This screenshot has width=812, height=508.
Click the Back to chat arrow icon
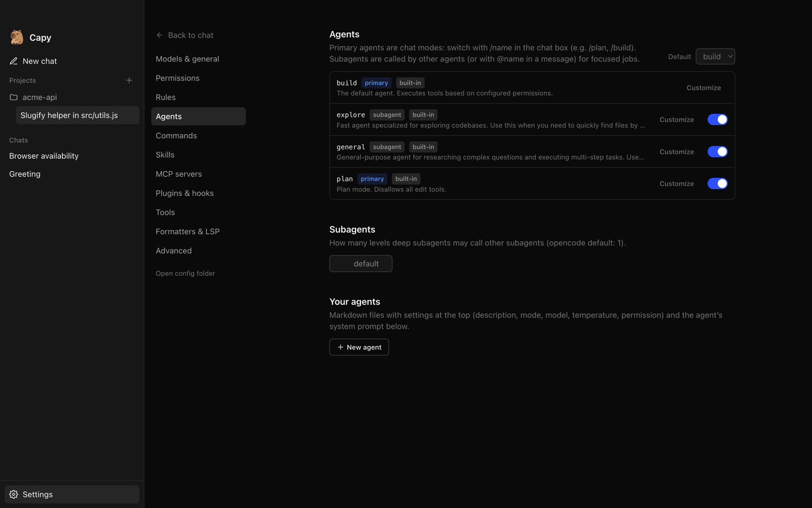[159, 35]
